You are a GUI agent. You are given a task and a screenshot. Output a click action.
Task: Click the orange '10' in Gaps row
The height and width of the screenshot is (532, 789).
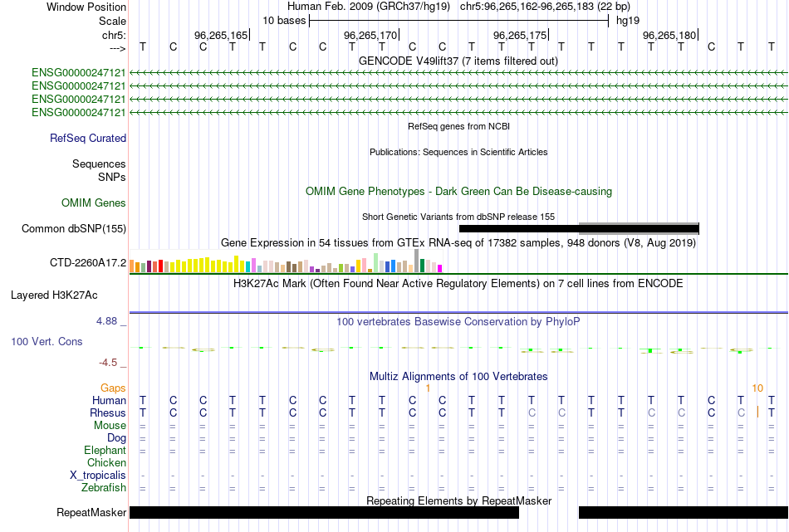757,388
